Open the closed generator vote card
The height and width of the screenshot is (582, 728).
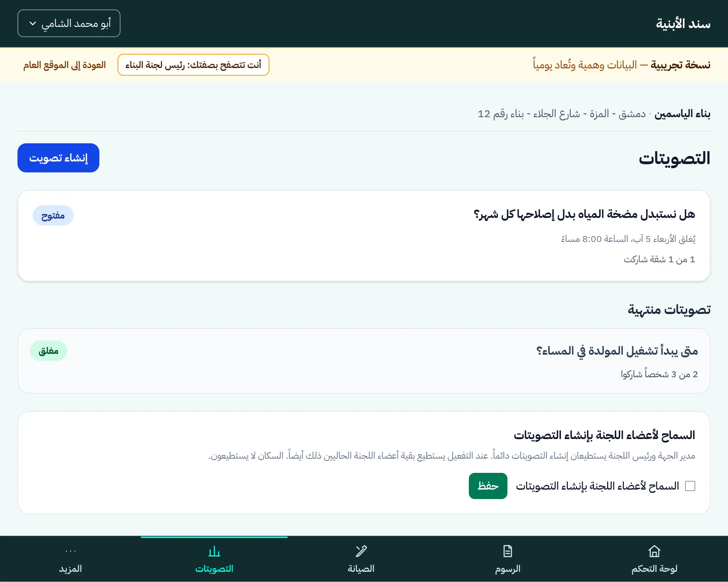click(x=364, y=361)
